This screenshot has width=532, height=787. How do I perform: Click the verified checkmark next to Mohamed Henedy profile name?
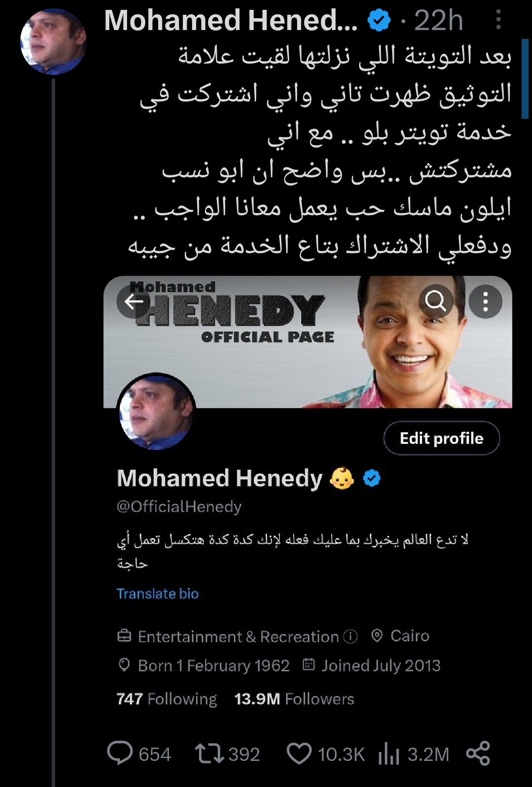pos(372,478)
